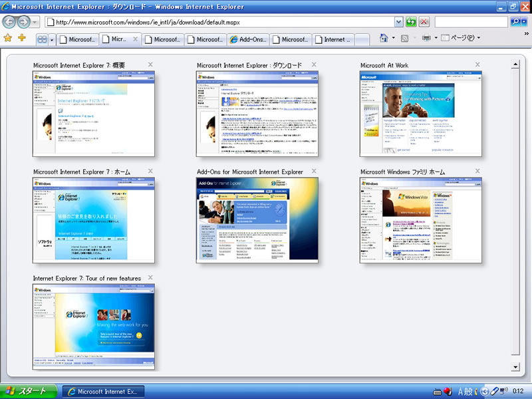Click the Microsoft Internet Explorer : ダウンロード title text
The height and width of the screenshot is (399, 532).
(249, 65)
